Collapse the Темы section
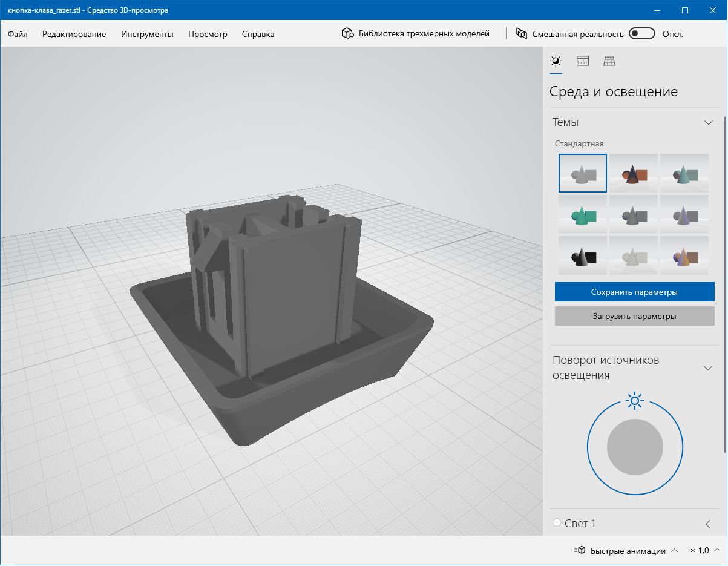The image size is (728, 566). click(709, 122)
